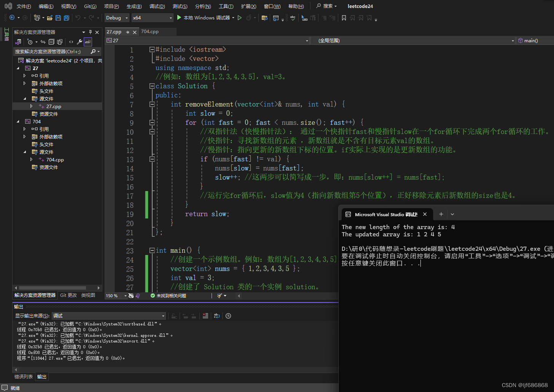
Task: Click the Save All icon in toolbar
Action: pyautogui.click(x=66, y=18)
